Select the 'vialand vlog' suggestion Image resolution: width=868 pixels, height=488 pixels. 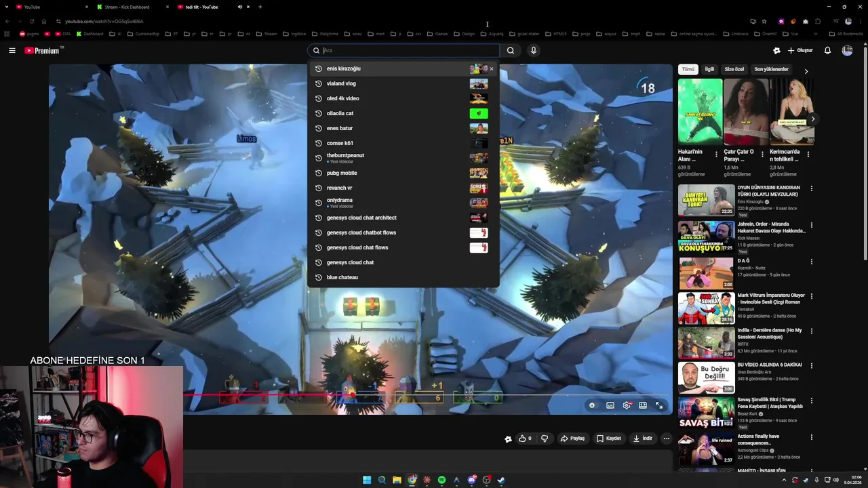[403, 83]
